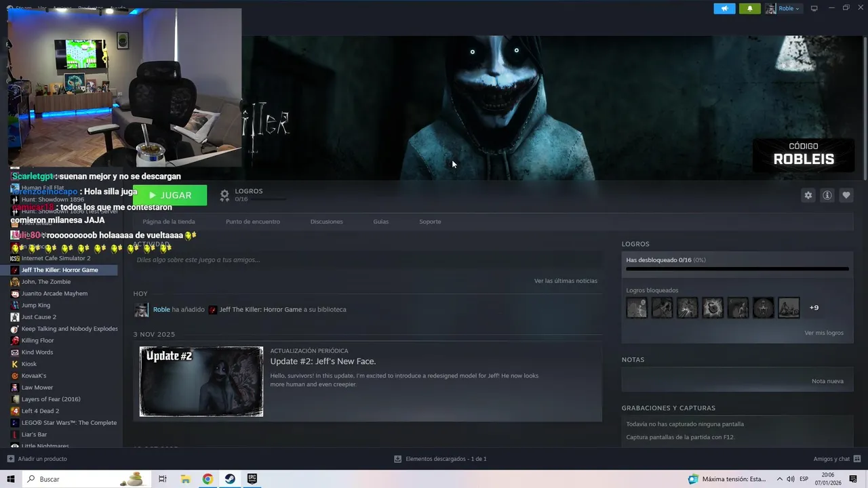Open Epic Games Launcher from taskbar
This screenshot has height=488, width=868.
tap(252, 479)
